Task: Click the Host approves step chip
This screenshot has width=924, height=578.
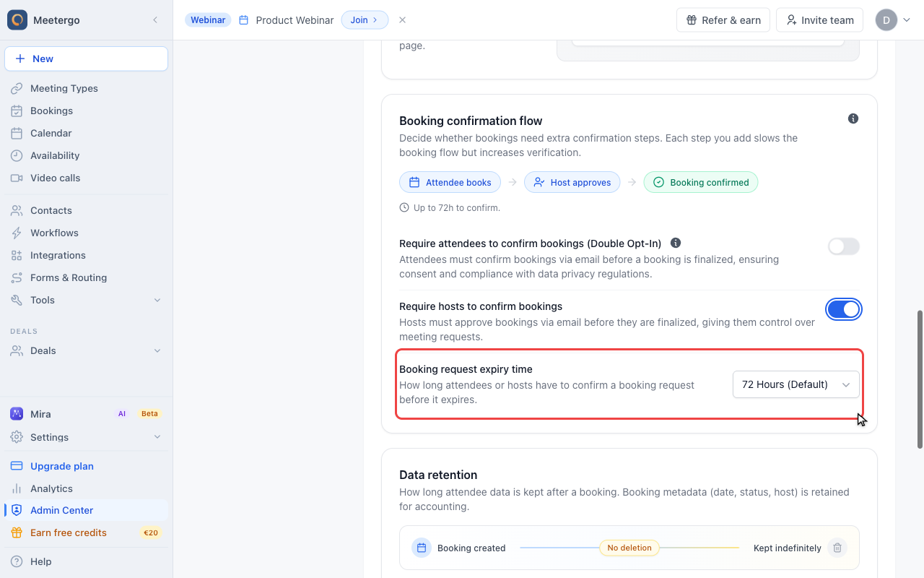Action: tap(572, 182)
